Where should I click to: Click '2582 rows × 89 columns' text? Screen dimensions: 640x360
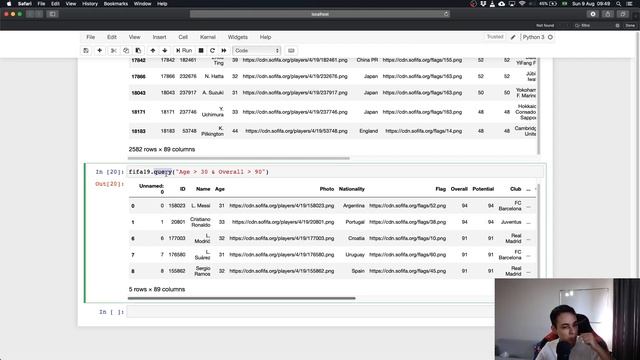[162, 149]
